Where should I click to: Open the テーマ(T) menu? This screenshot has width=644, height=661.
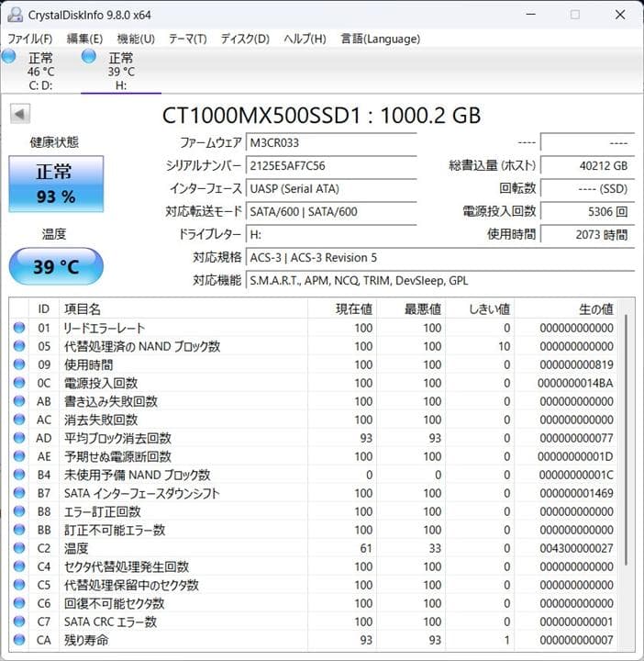pyautogui.click(x=188, y=39)
